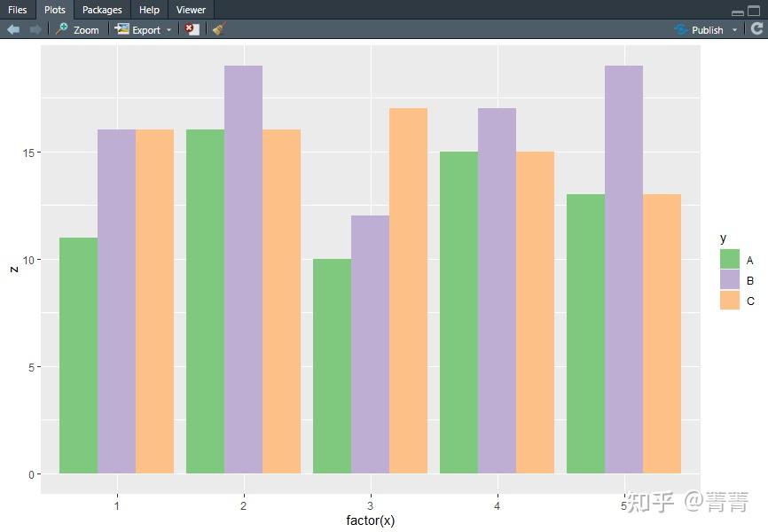Switch to the Help tab
The image size is (768, 532).
tap(148, 10)
